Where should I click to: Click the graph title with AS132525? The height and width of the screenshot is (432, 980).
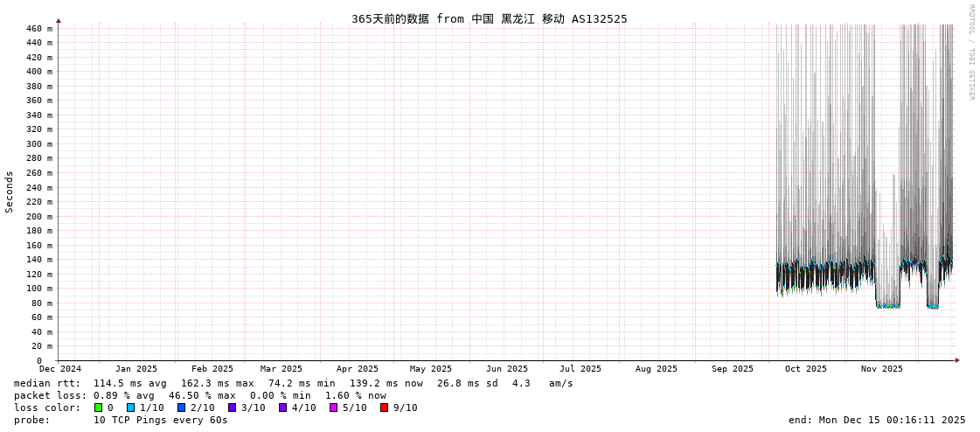[x=489, y=18]
